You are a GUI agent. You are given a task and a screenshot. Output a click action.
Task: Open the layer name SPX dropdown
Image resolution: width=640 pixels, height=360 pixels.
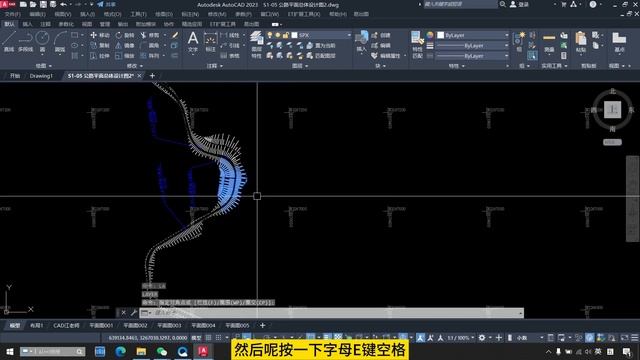(x=349, y=36)
